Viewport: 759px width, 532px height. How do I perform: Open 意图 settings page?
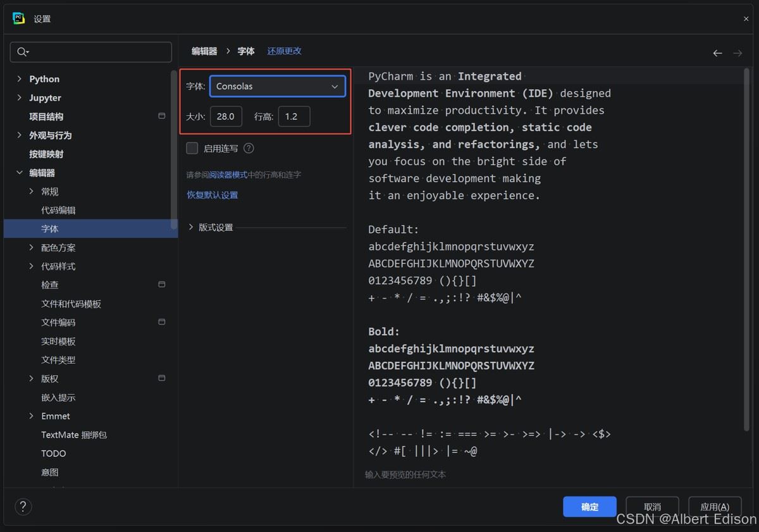click(50, 472)
